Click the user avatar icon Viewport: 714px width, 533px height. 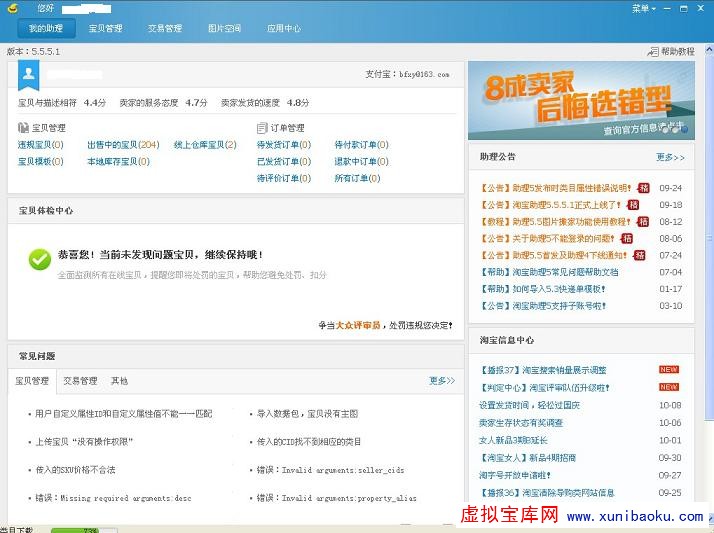28,74
